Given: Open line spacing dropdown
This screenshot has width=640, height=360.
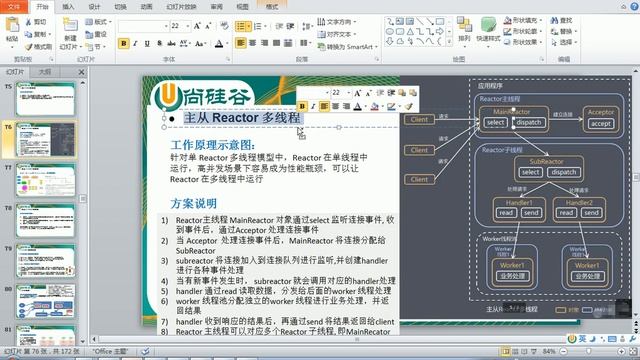Looking at the screenshot, I should pyautogui.click(x=308, y=27).
